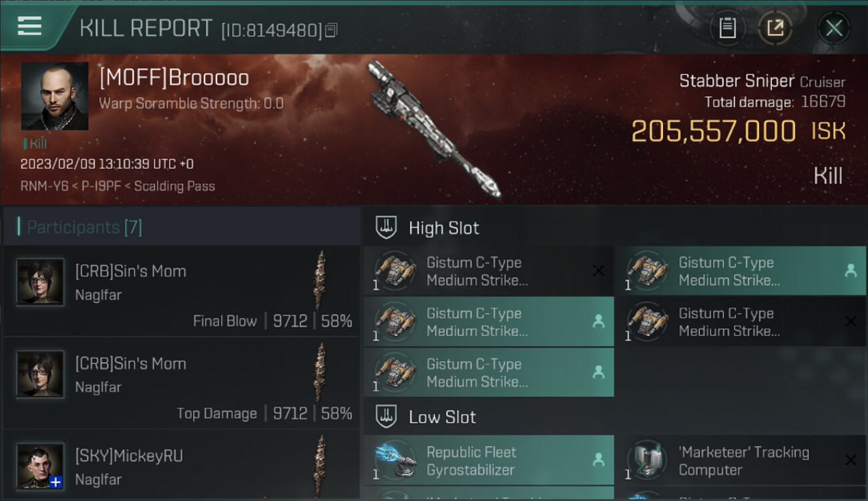Click the 'Marketeer' Tracking Computer module icon
This screenshot has height=501, width=868.
(x=646, y=460)
